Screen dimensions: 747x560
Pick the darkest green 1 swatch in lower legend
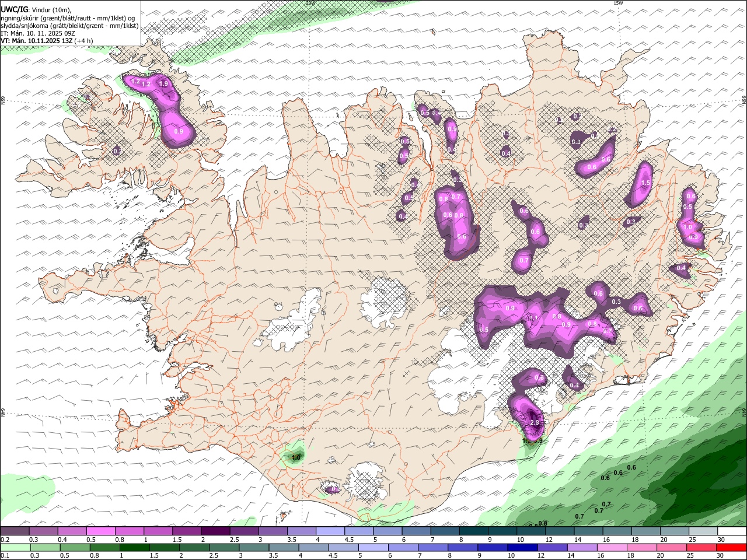pyautogui.click(x=134, y=547)
